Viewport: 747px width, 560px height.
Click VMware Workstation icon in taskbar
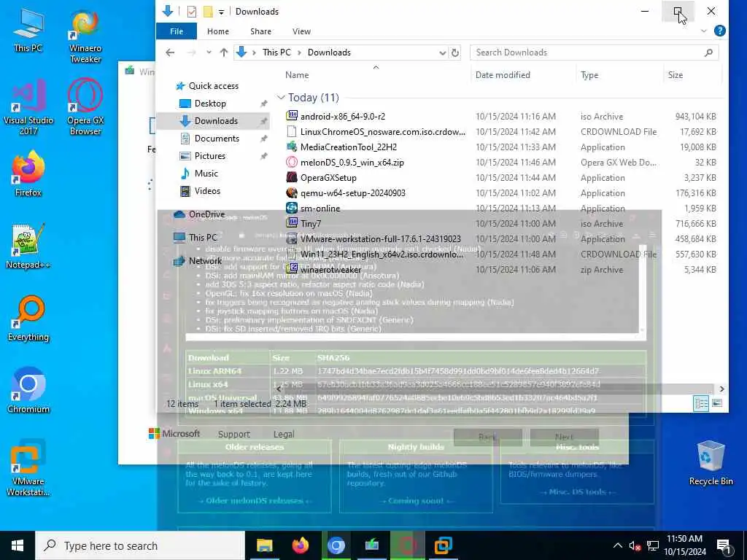pos(443,545)
